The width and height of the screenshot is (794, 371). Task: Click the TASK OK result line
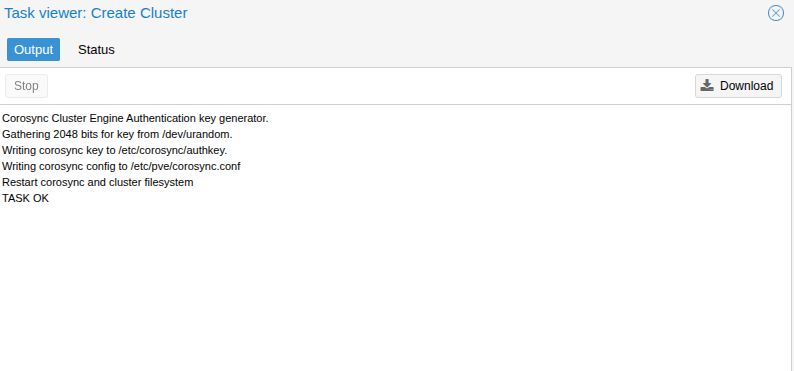click(x=25, y=198)
